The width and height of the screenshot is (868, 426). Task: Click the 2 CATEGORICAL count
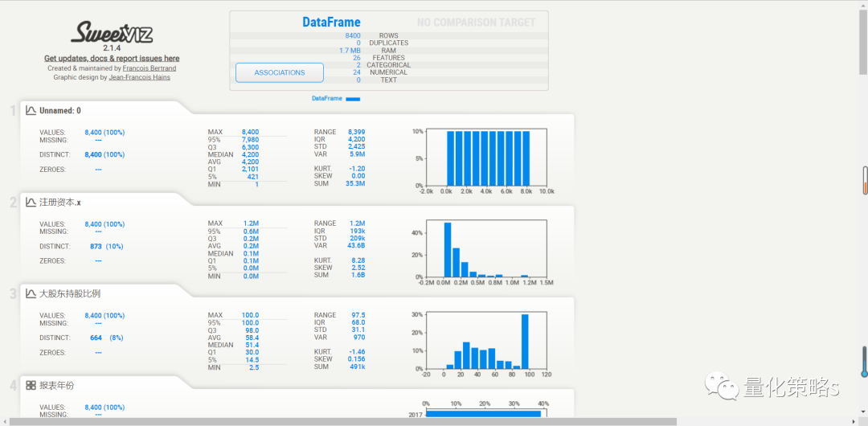358,65
